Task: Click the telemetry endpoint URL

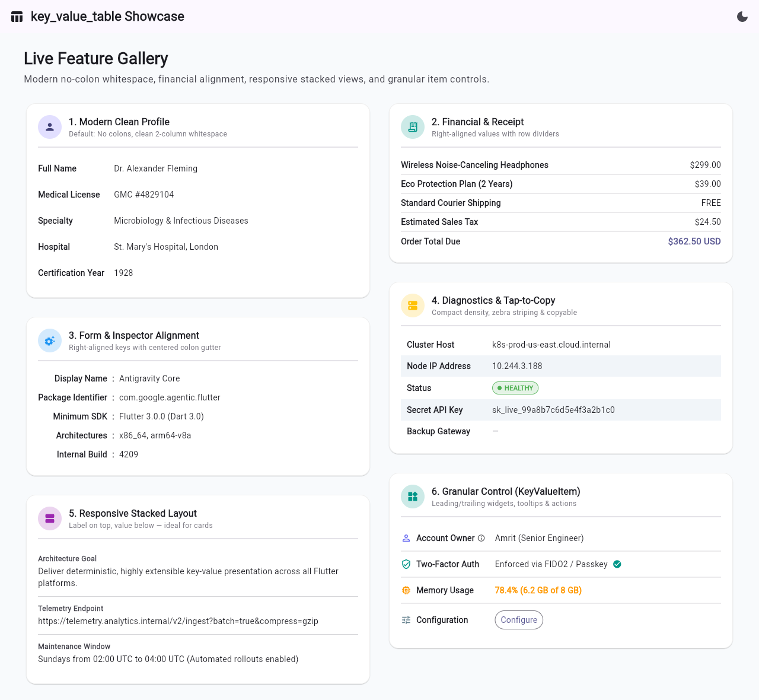Action: coord(178,621)
